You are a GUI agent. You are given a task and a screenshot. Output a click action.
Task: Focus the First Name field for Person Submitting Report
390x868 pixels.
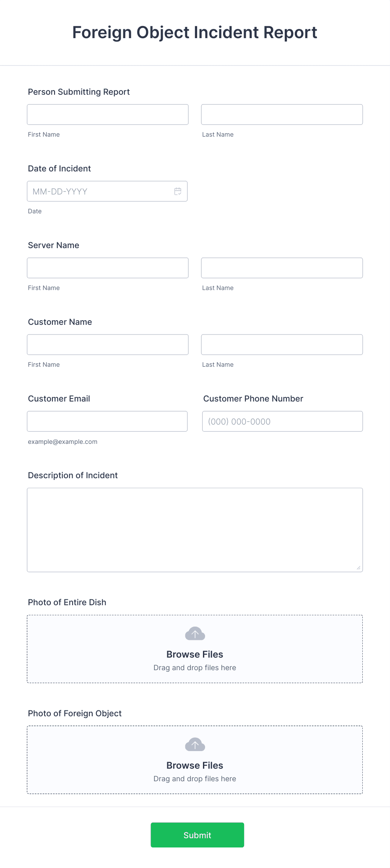(x=107, y=114)
